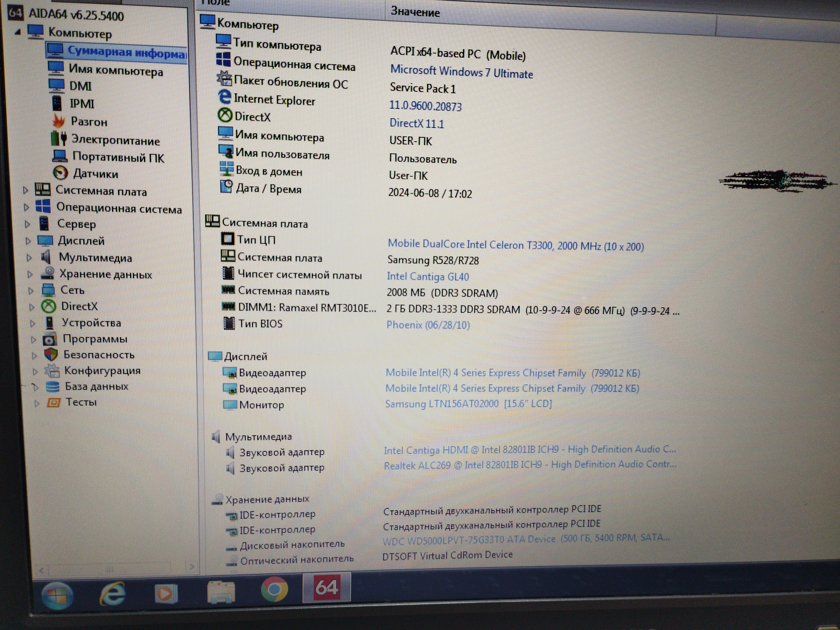Click the База данных database icon
The height and width of the screenshot is (630, 840).
click(x=52, y=386)
